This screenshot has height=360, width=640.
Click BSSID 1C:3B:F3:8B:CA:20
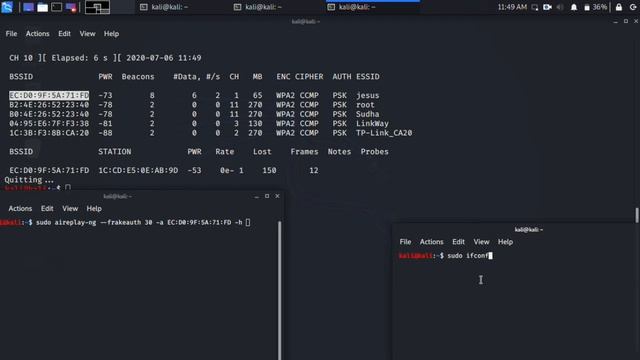pyautogui.click(x=49, y=133)
